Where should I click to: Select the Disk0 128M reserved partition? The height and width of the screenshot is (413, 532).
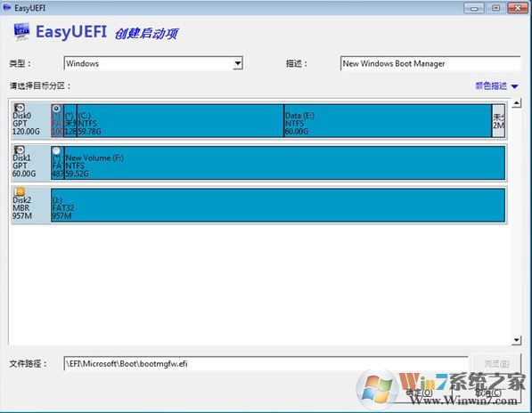click(x=70, y=121)
